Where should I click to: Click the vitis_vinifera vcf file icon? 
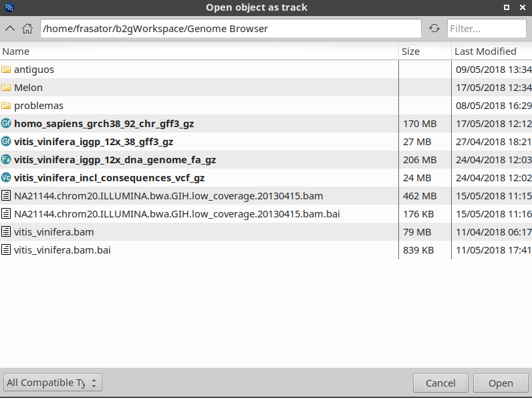click(x=7, y=178)
